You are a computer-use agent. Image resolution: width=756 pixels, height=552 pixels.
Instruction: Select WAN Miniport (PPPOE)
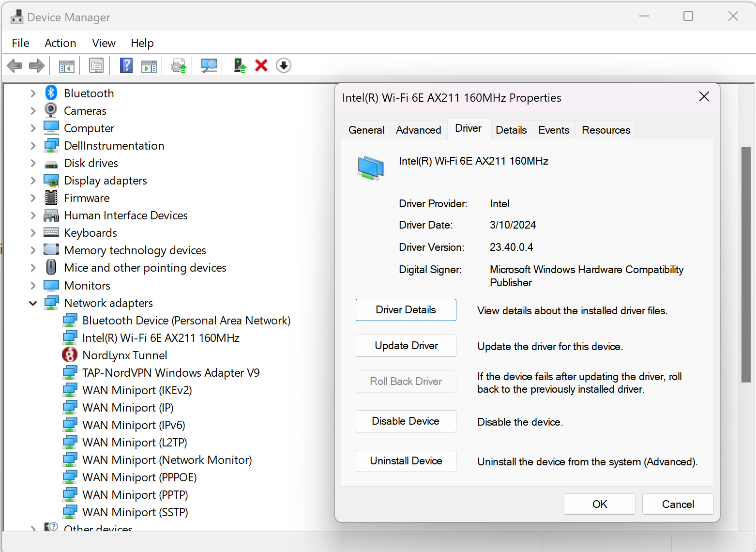(x=139, y=477)
